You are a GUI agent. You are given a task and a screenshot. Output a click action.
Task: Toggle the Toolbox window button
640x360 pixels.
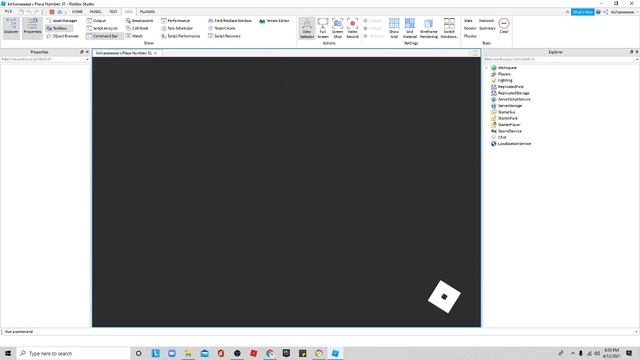point(59,28)
